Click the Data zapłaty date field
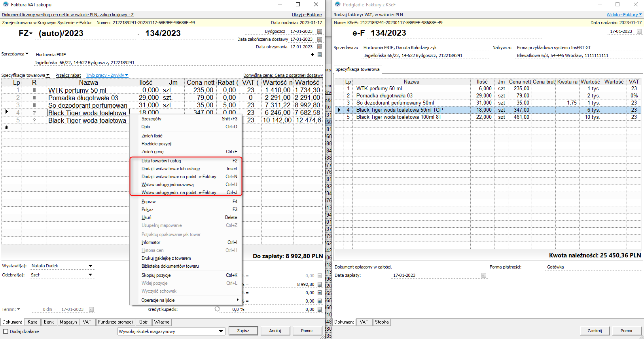The image size is (644, 339). 435,275
